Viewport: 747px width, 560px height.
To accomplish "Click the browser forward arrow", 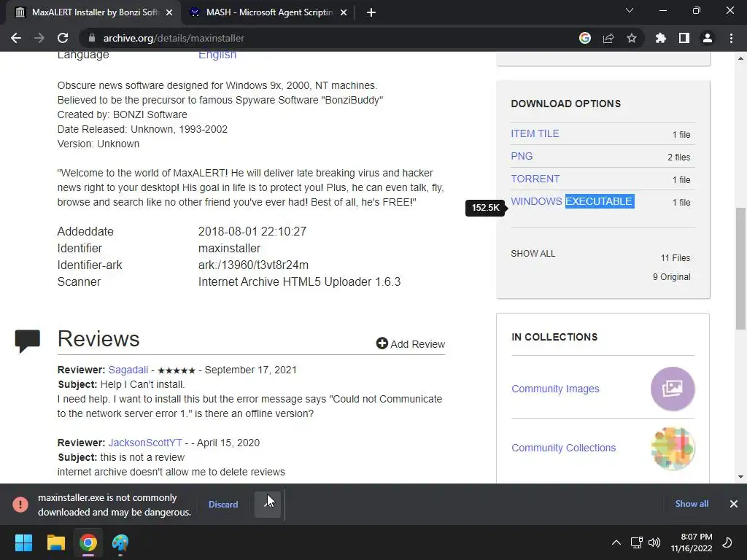I will pos(39,38).
